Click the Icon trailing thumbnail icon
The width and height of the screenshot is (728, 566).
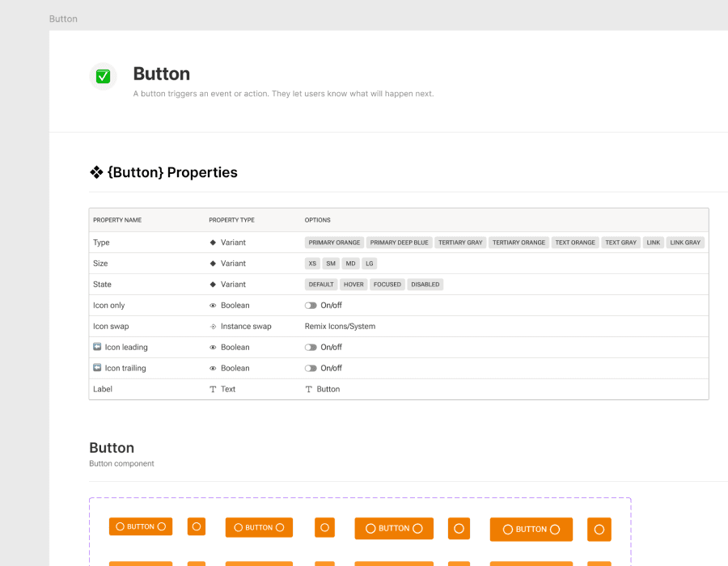click(x=96, y=368)
